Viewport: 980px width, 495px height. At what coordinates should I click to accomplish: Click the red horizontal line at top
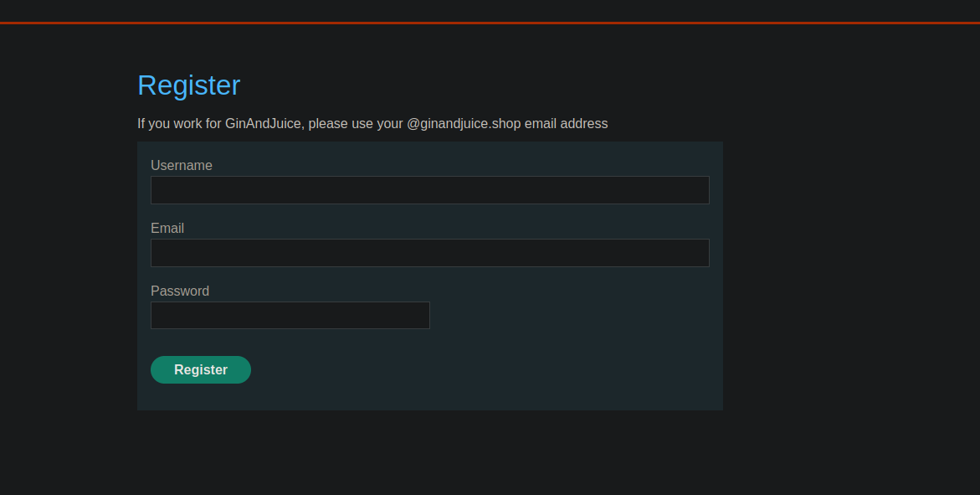coord(490,23)
